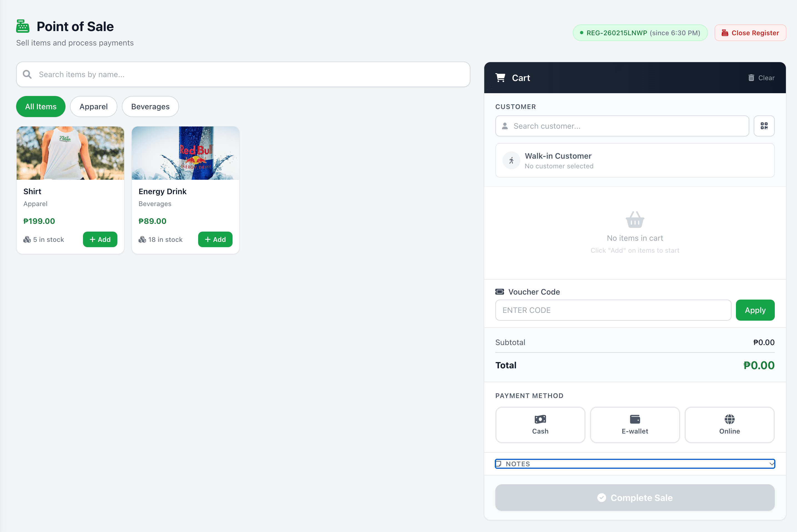The height and width of the screenshot is (532, 797).
Task: Filter items by Apparel category
Action: coord(93,107)
